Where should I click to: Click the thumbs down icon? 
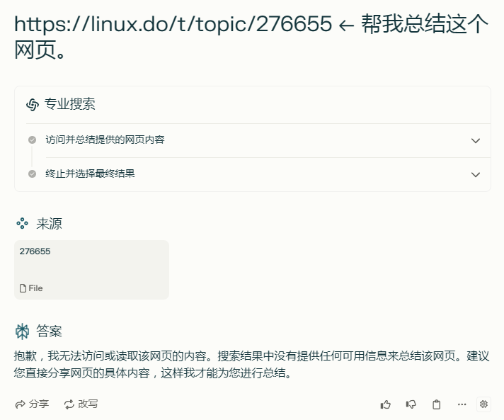411,404
